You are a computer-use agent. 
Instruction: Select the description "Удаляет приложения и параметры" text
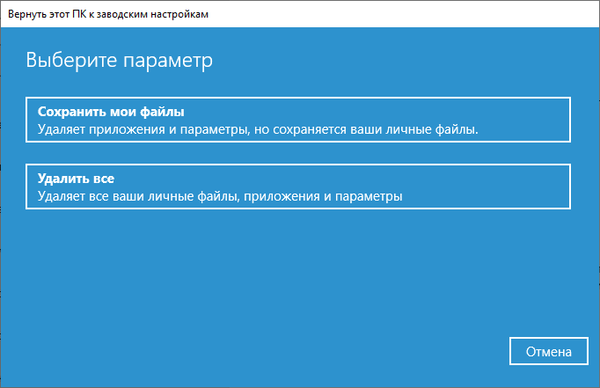coord(142,130)
